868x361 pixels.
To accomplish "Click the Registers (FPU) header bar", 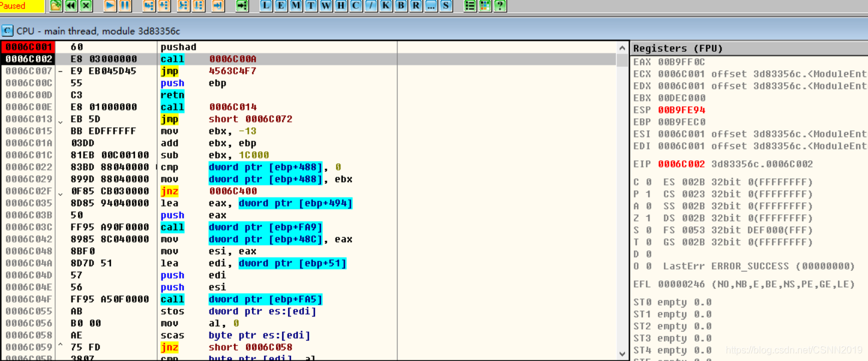I will click(749, 48).
